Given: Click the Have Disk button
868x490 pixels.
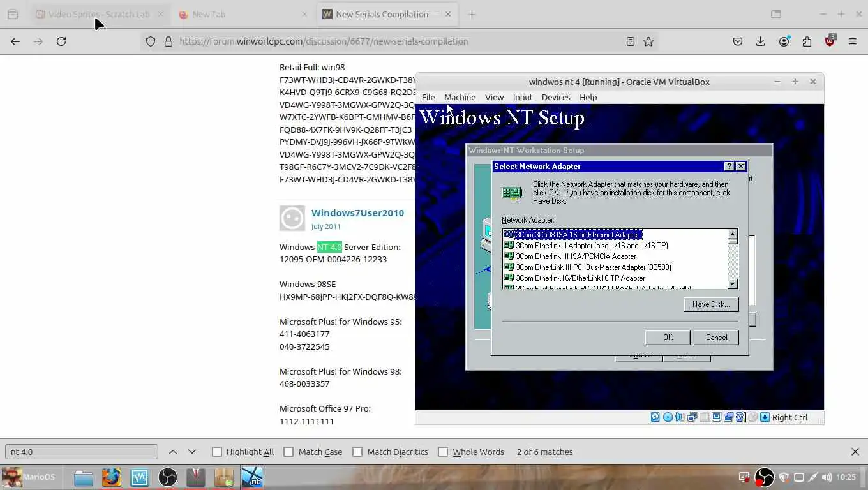Looking at the screenshot, I should click(711, 304).
